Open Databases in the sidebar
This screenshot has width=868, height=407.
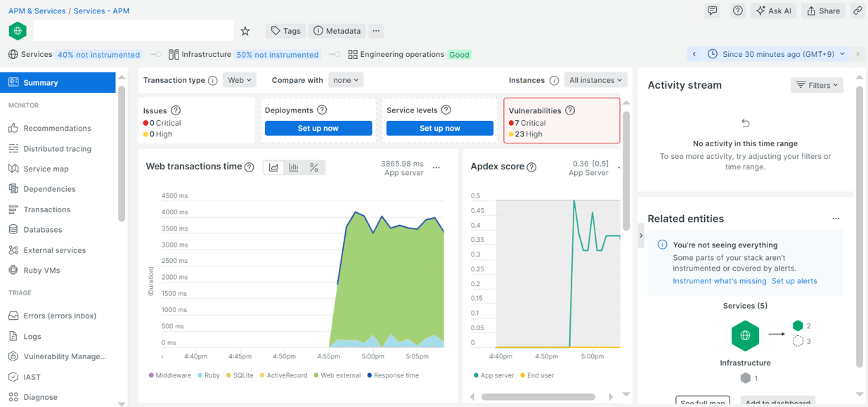[58, 230]
